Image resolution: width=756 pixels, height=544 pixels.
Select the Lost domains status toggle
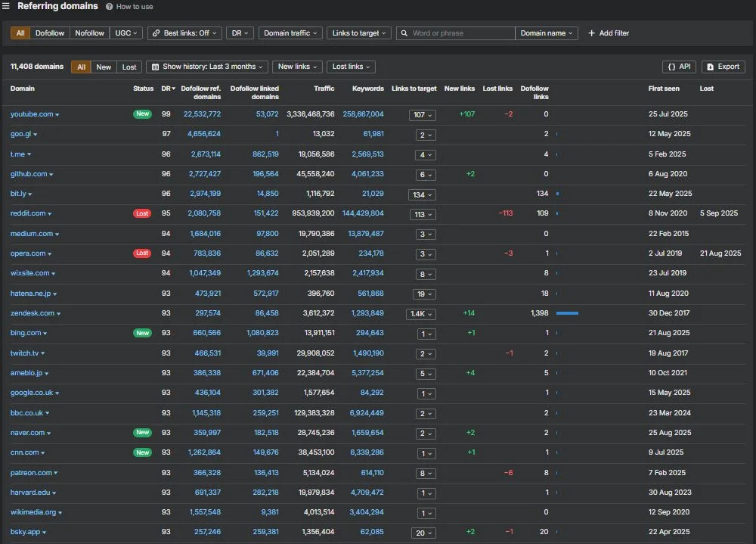pos(129,67)
